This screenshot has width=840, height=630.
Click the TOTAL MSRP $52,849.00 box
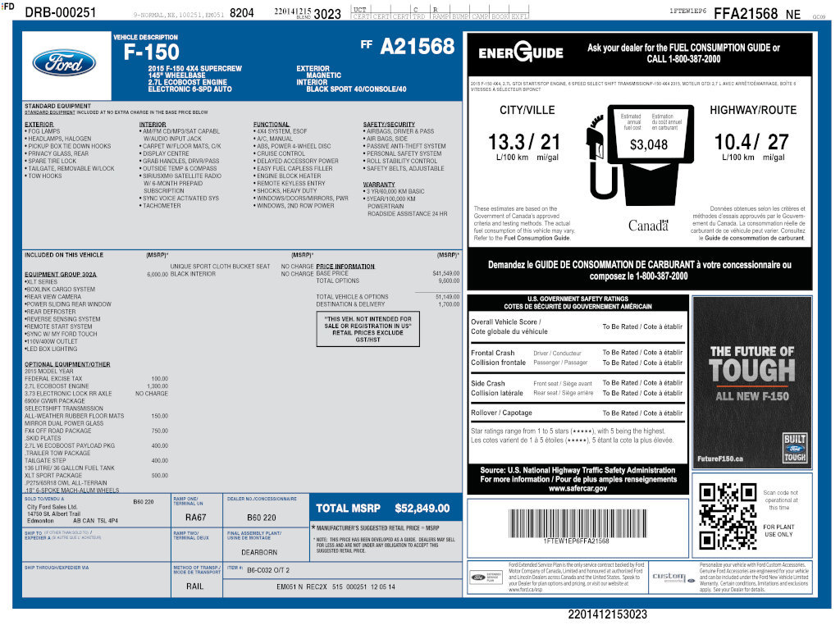pos(386,508)
